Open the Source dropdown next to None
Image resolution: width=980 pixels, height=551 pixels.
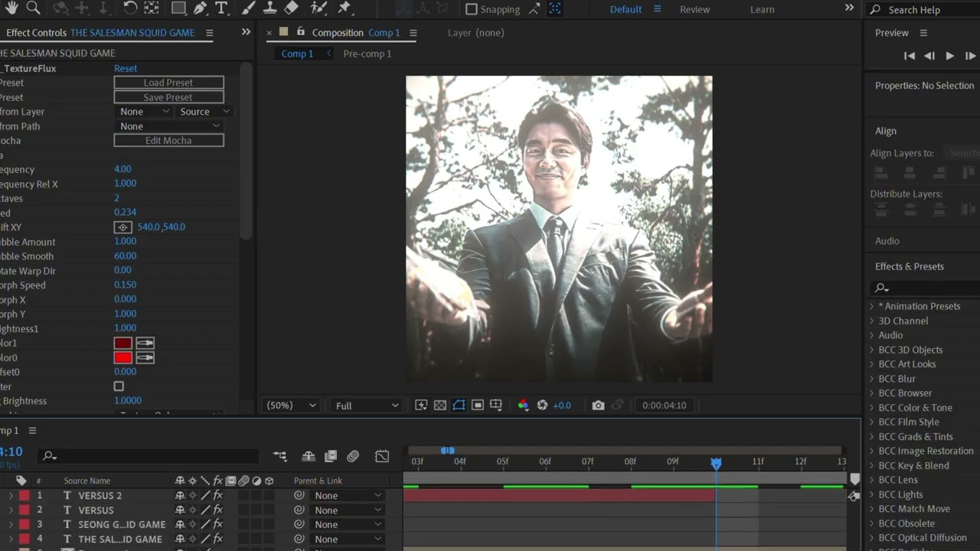pos(204,112)
